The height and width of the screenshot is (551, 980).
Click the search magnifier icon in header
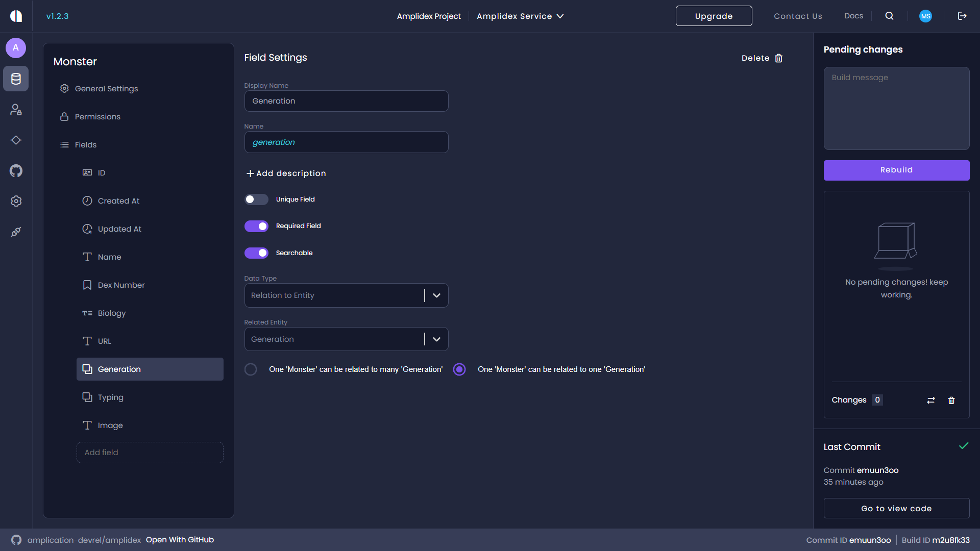889,16
